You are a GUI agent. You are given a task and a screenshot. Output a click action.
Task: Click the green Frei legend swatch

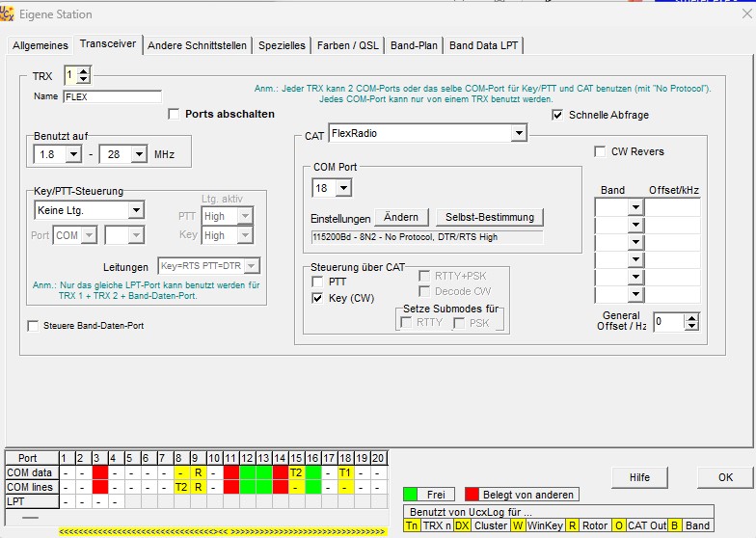click(412, 495)
